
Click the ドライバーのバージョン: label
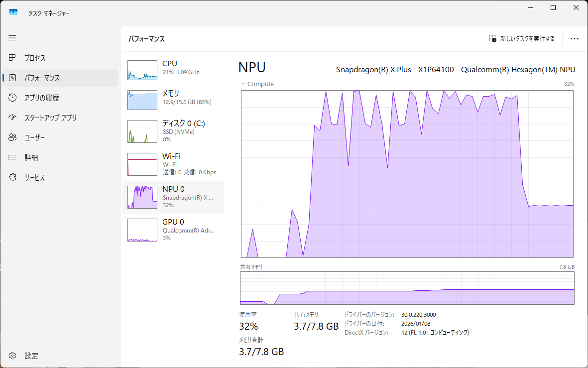pos(369,315)
